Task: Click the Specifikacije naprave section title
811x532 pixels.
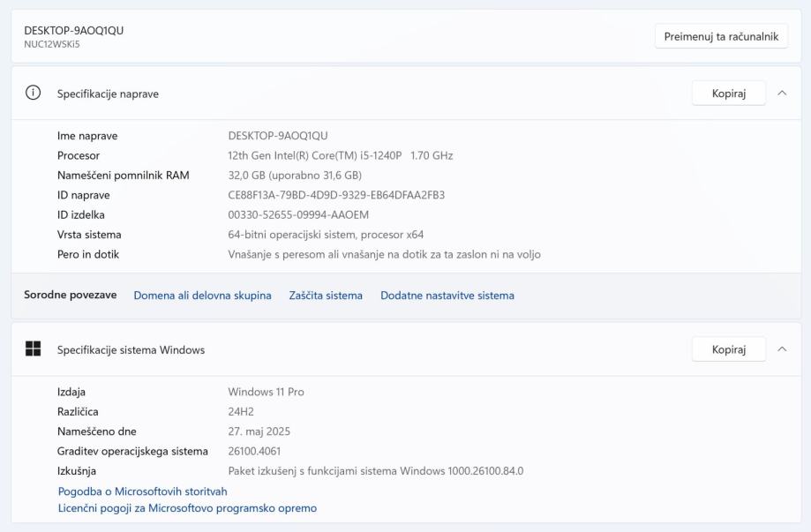Action: pos(108,94)
